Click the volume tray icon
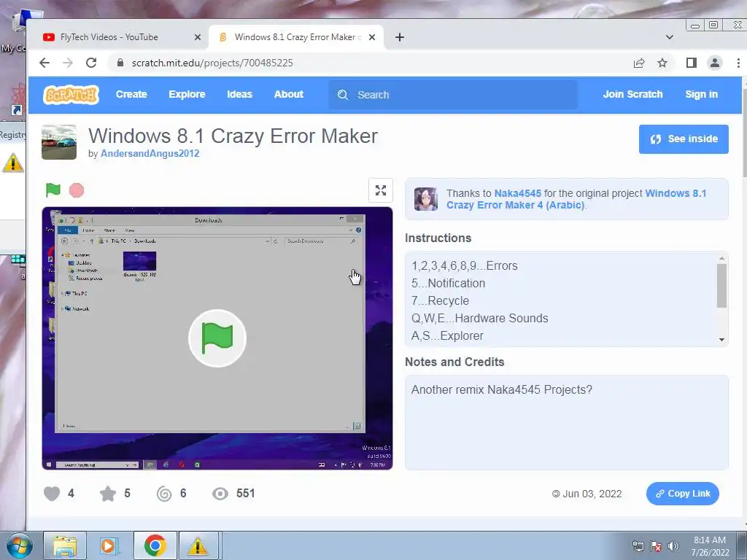Image resolution: width=747 pixels, height=560 pixels. 673,546
